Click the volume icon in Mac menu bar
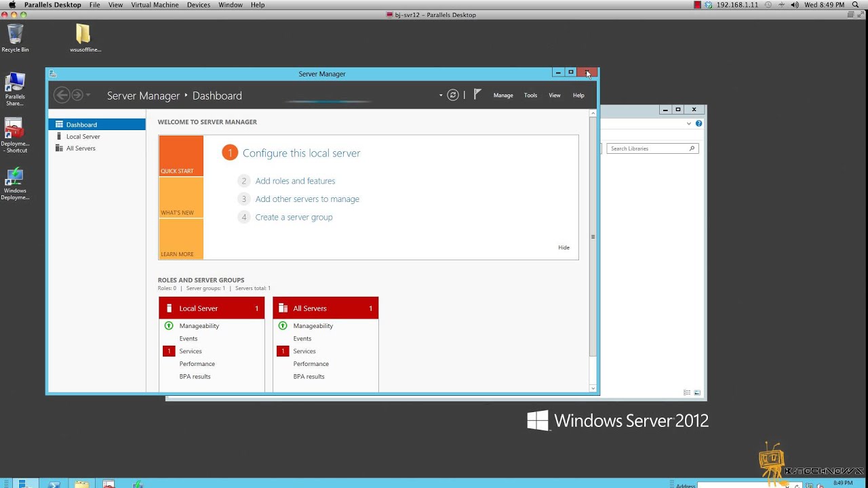Image resolution: width=868 pixels, height=488 pixels. coord(795,5)
